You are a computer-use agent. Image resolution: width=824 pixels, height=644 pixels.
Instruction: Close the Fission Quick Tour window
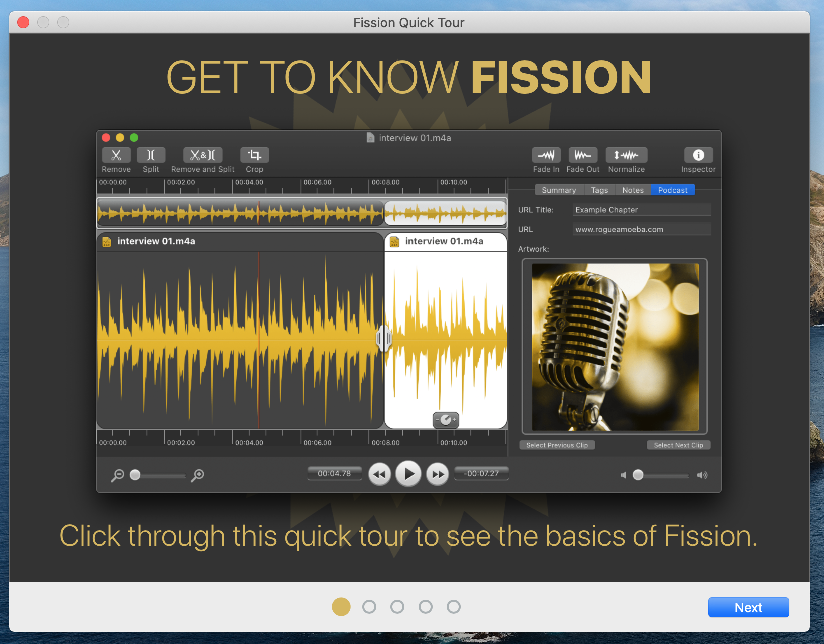[23, 22]
